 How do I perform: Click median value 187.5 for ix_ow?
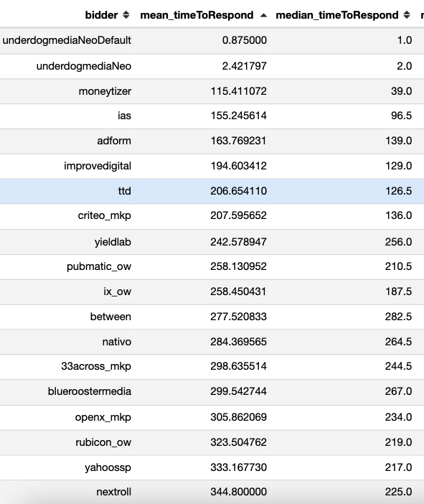(x=399, y=291)
